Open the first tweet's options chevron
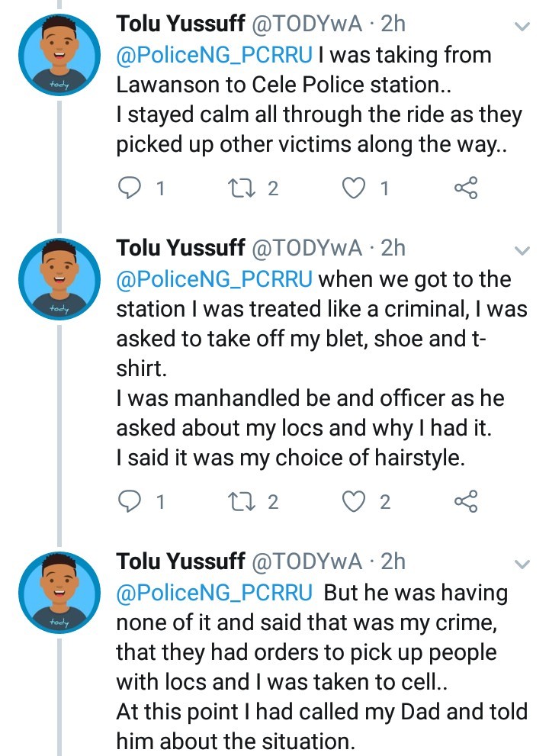Viewport: 549px width, 756px height. tap(522, 27)
